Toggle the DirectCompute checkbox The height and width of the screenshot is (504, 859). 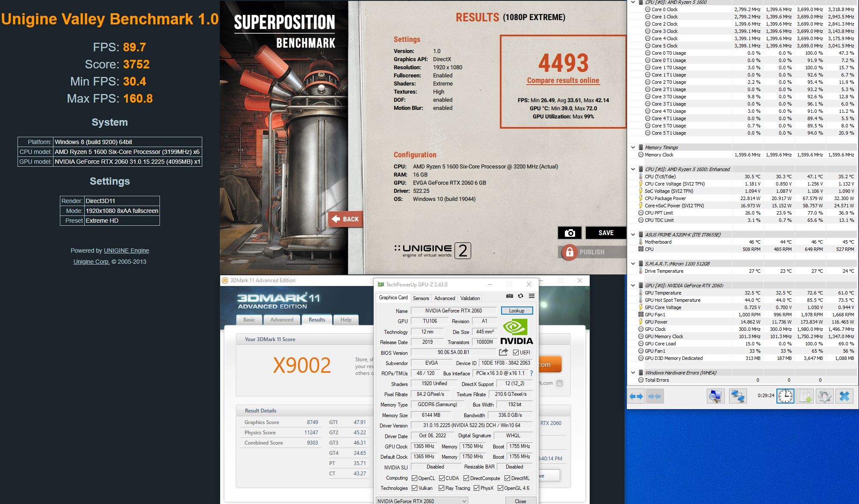(466, 478)
